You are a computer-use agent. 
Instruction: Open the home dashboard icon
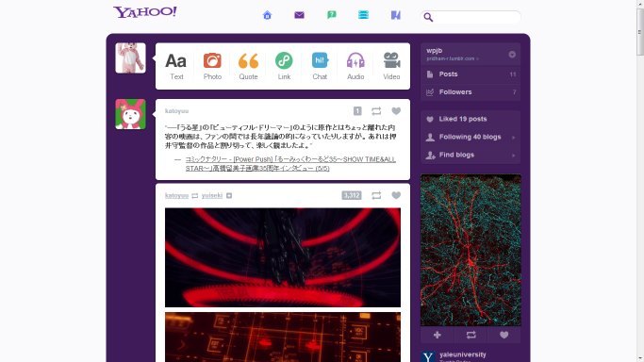click(267, 15)
